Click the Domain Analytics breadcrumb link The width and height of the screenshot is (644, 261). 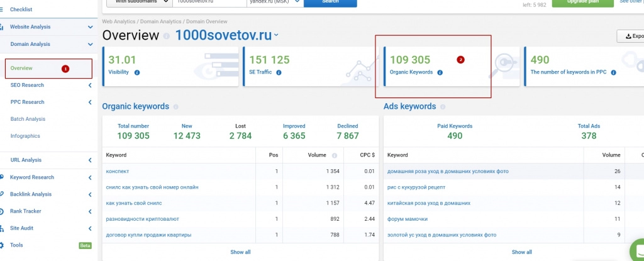(x=160, y=21)
